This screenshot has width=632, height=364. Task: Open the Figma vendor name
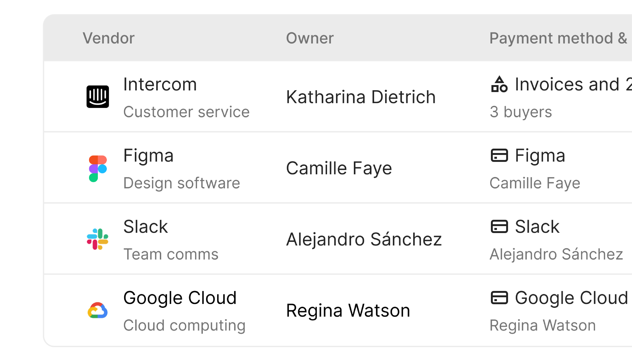click(148, 155)
